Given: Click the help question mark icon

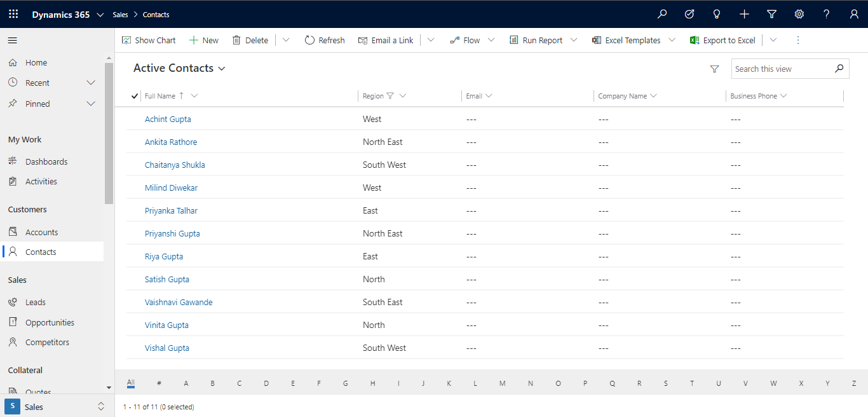Looking at the screenshot, I should [827, 14].
